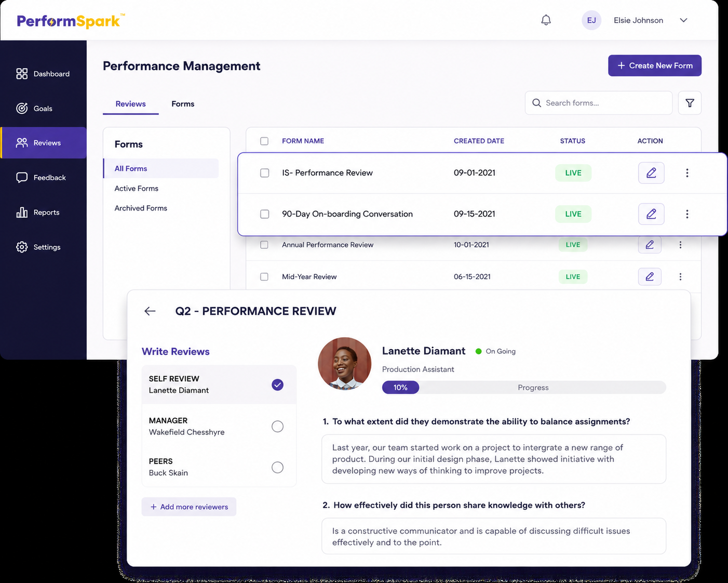Click the answer box for question 2
Screen dimensions: 728x583
click(x=494, y=537)
